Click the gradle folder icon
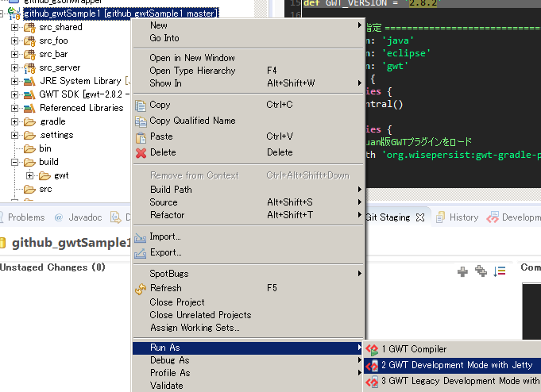 29,122
